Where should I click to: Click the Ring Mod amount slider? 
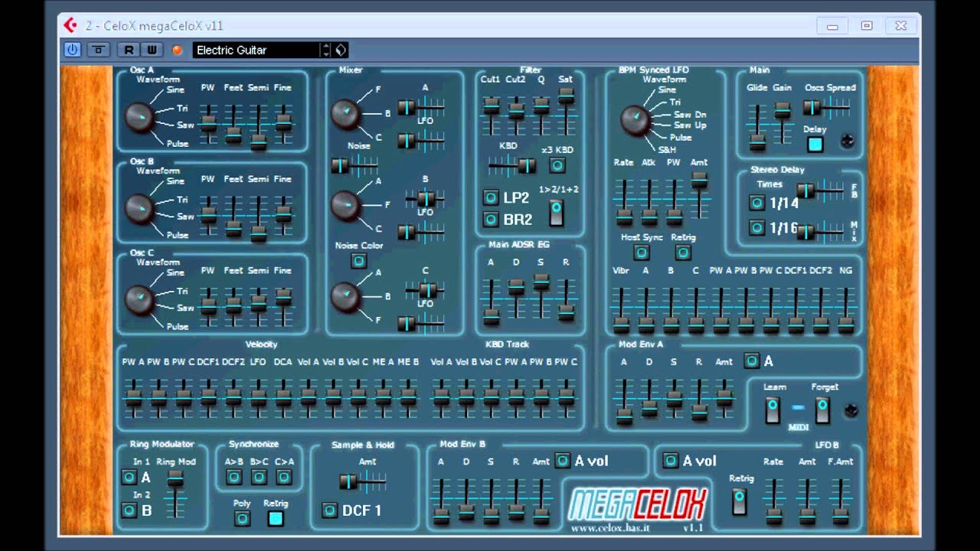(176, 494)
